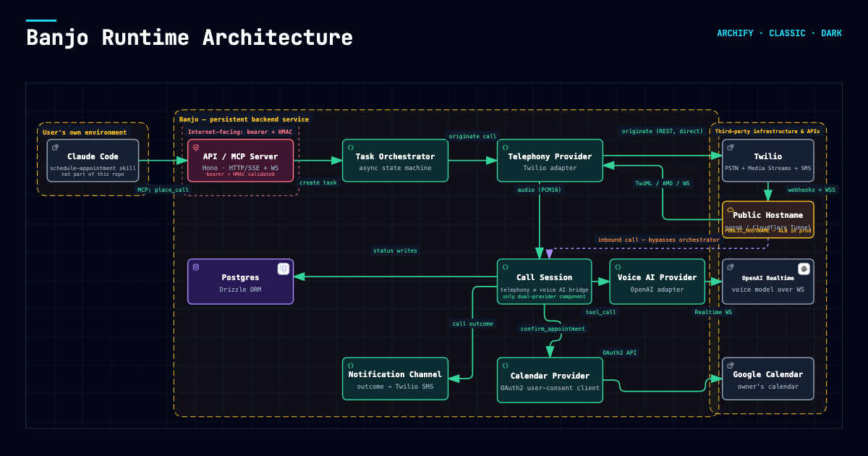Click the Postgres elephant logo badge

[x=284, y=269]
